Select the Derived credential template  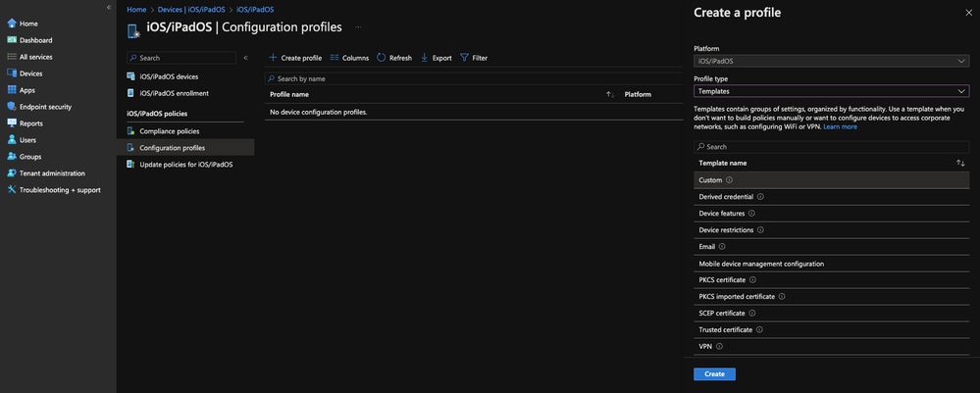[831, 196]
